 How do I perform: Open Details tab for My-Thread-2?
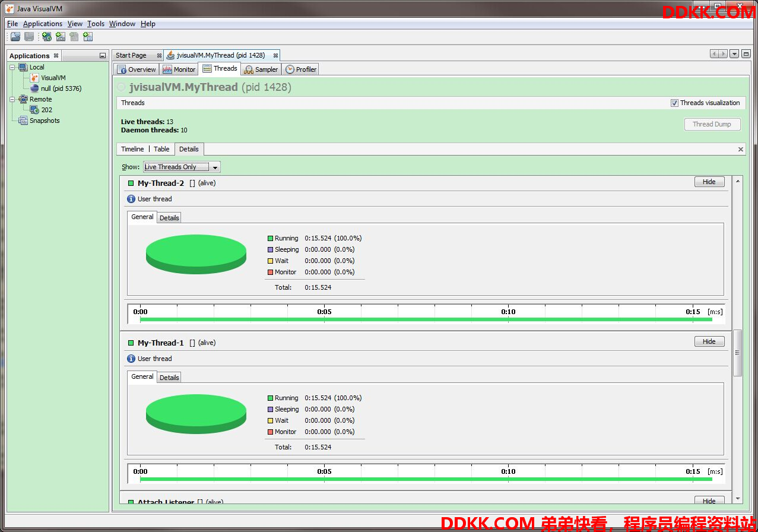(x=169, y=218)
